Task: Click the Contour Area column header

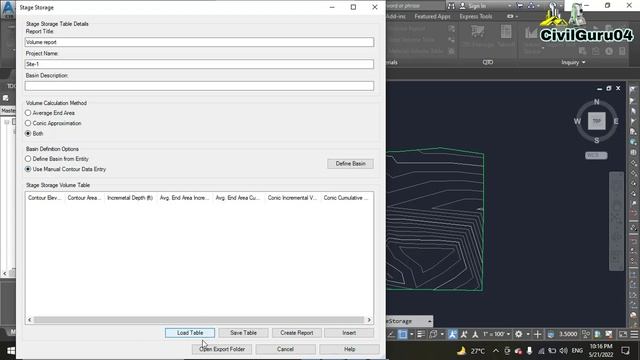Action: pyautogui.click(x=84, y=198)
